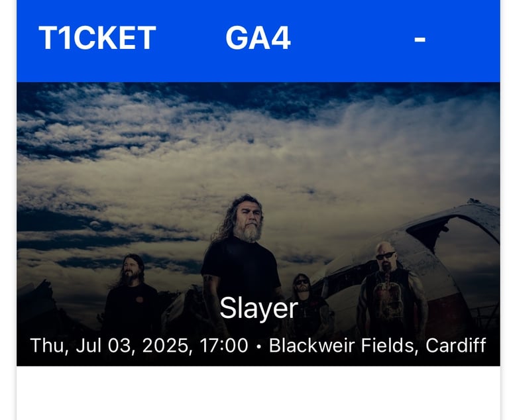509x420 pixels.
Task: Open the Blackweir Fields venue name
Action: pyautogui.click(x=341, y=345)
